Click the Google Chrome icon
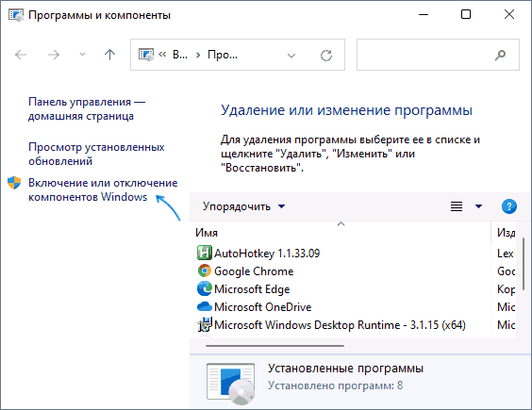The height and width of the screenshot is (410, 532). (205, 271)
